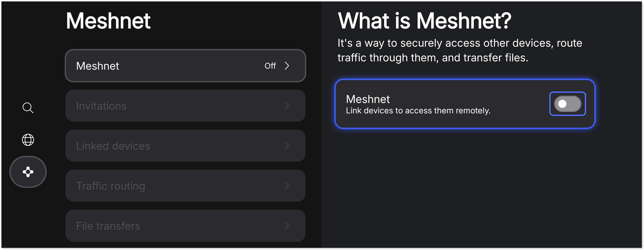Screen dimensions: 644x250
Task: Click the "Link devices to access them remotely" text
Action: click(x=418, y=111)
